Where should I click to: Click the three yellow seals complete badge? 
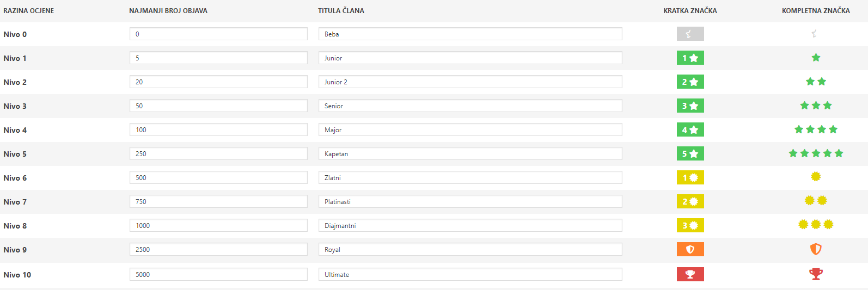click(816, 225)
